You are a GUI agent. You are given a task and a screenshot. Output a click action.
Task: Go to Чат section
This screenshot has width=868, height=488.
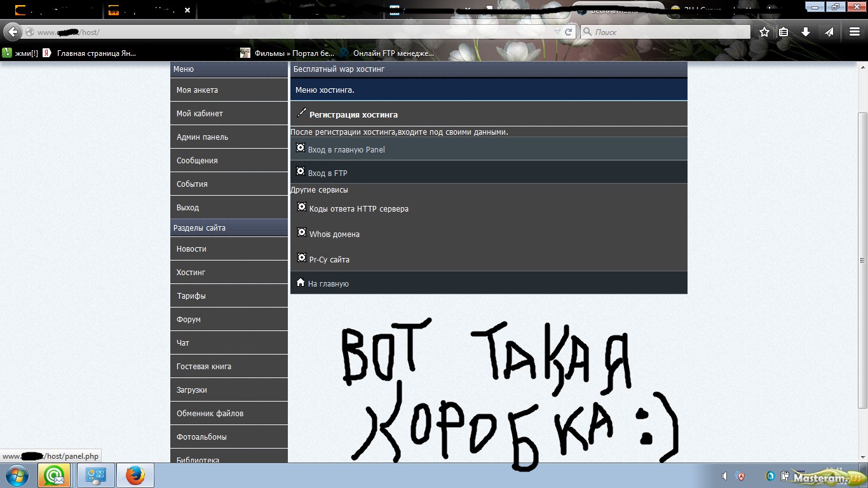229,342
